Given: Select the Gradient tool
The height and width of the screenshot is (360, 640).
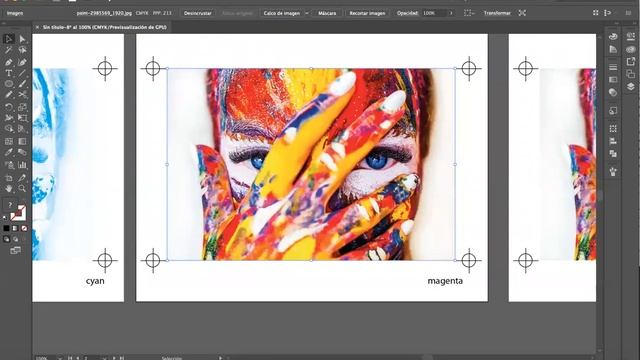Looking at the screenshot, I should (22, 141).
